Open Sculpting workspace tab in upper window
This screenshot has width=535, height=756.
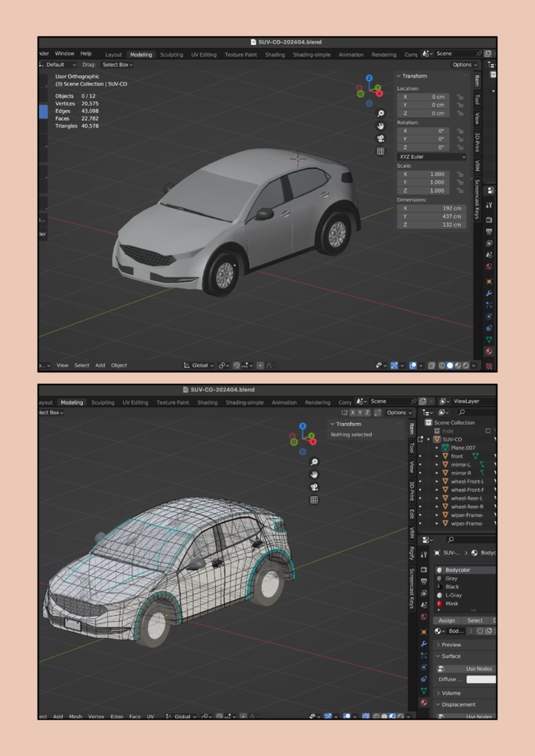[171, 55]
